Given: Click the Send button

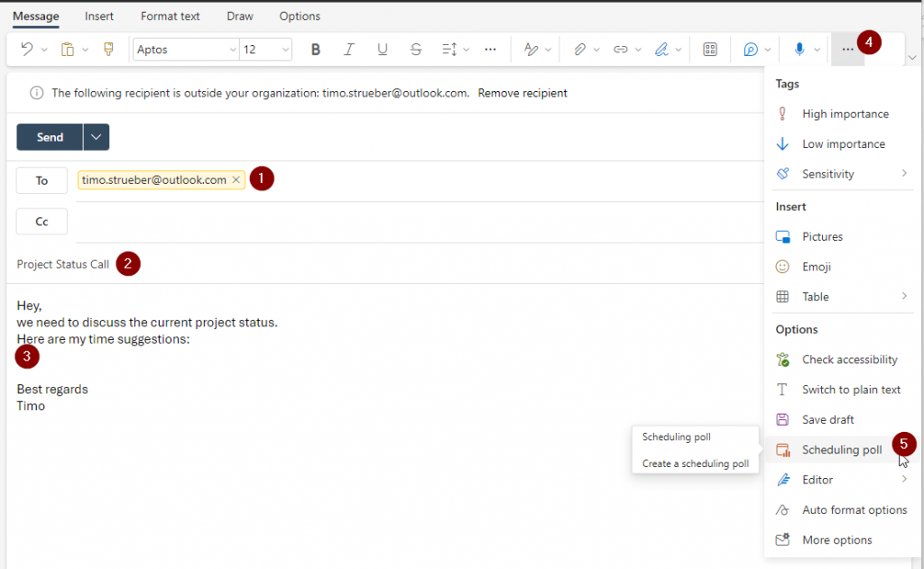Looking at the screenshot, I should tap(50, 137).
